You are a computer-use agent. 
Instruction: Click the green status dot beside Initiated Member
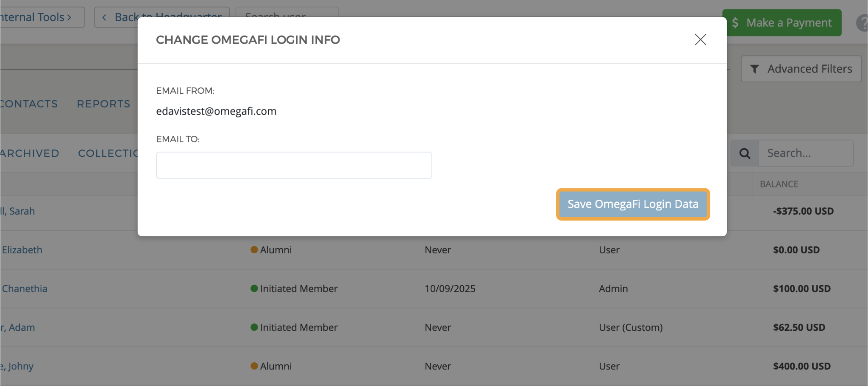point(254,288)
